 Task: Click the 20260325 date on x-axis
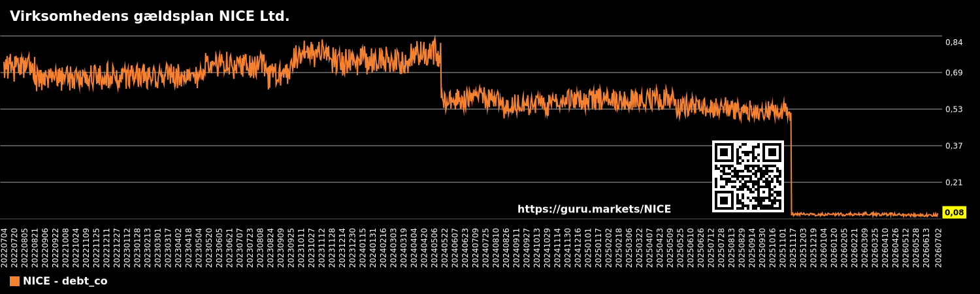coord(876,247)
